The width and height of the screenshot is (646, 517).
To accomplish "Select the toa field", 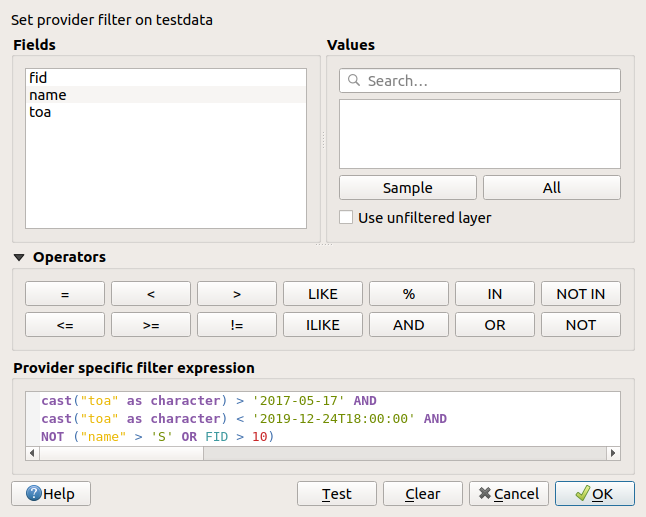I will (x=40, y=112).
